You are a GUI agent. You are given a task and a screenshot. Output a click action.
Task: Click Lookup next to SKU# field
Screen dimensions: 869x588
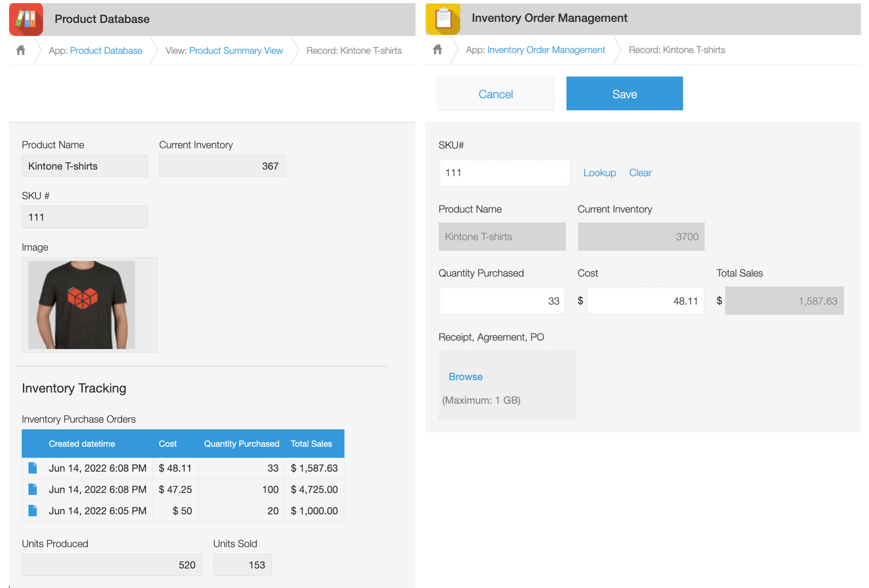(600, 172)
